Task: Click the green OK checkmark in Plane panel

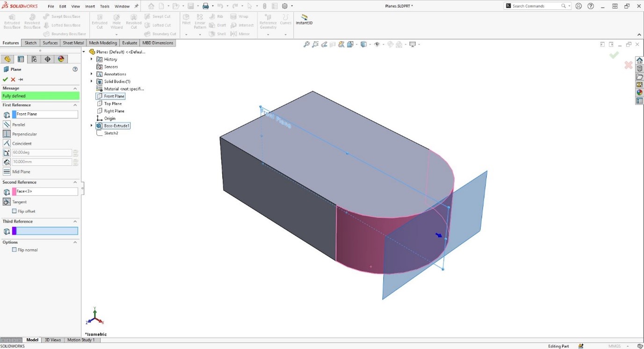Action: point(5,80)
